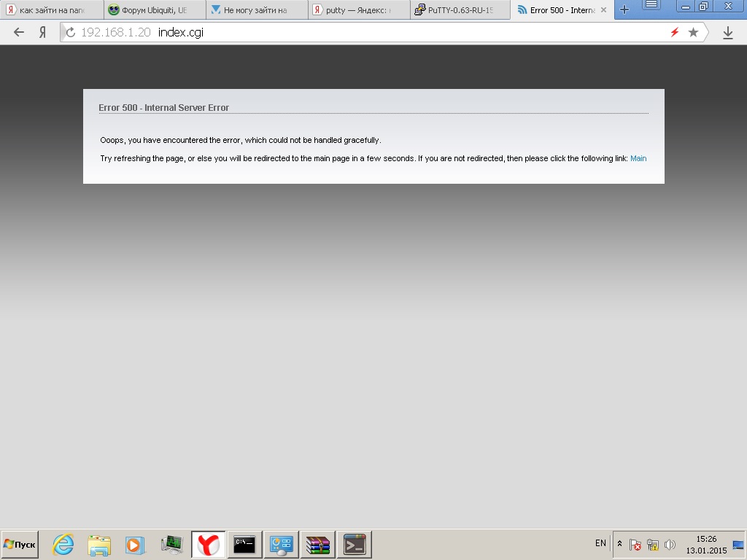747x560 pixels.
Task: Open the WinRAR taskbar icon
Action: click(x=318, y=544)
